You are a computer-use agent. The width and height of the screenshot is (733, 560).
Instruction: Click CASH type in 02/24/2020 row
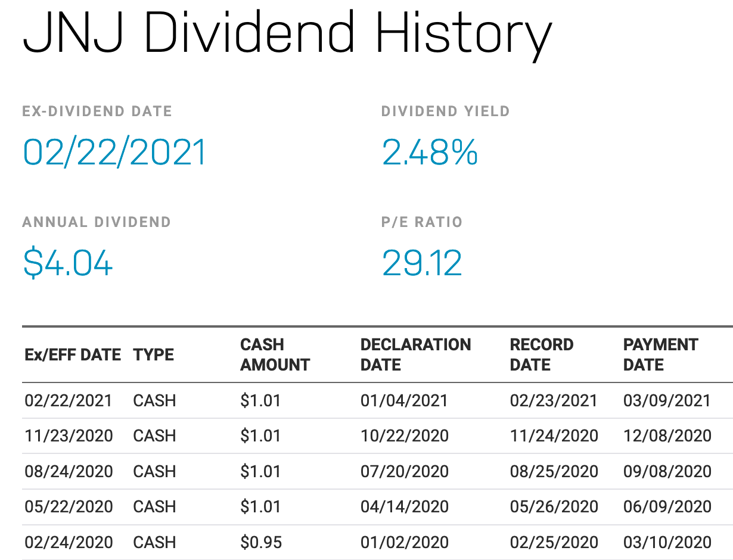click(155, 543)
